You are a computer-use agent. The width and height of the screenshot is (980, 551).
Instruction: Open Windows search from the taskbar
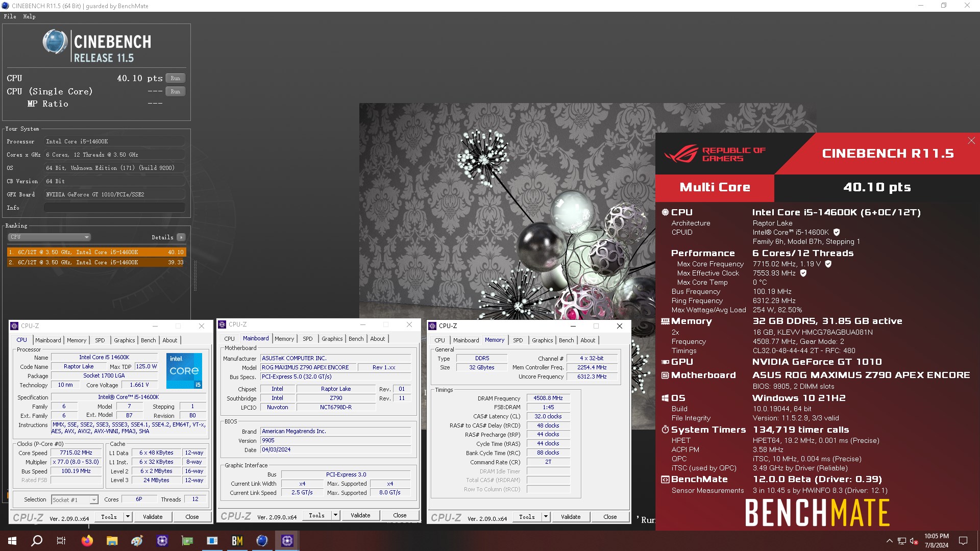point(37,541)
